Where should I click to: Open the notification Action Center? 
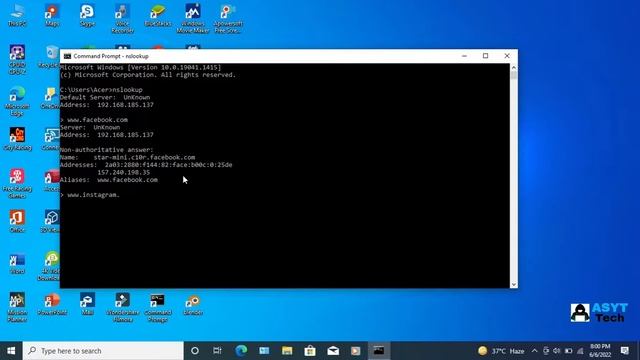pyautogui.click(x=624, y=351)
